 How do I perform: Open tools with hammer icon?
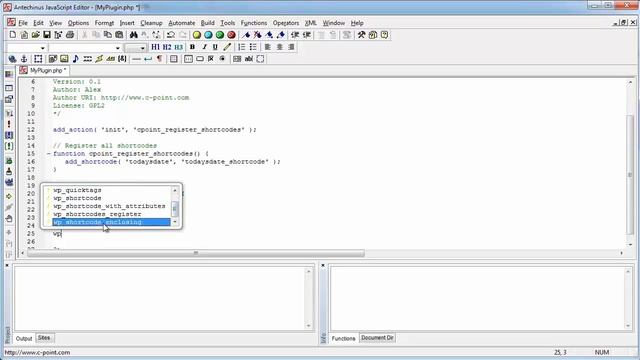coord(361,35)
